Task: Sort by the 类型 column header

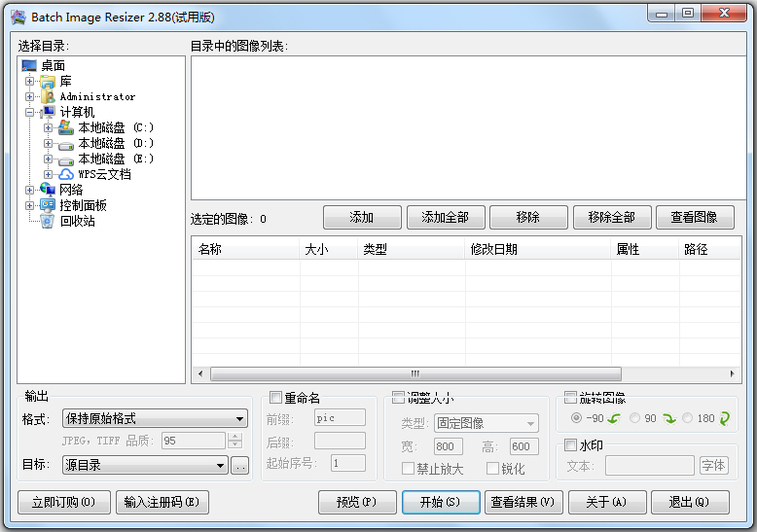Action: pyautogui.click(x=412, y=249)
